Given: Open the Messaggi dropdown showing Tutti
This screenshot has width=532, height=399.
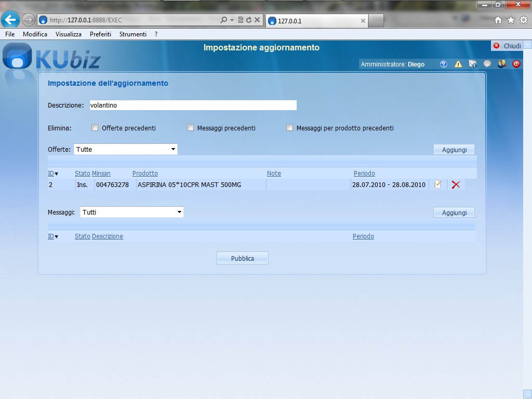Looking at the screenshot, I should point(131,212).
